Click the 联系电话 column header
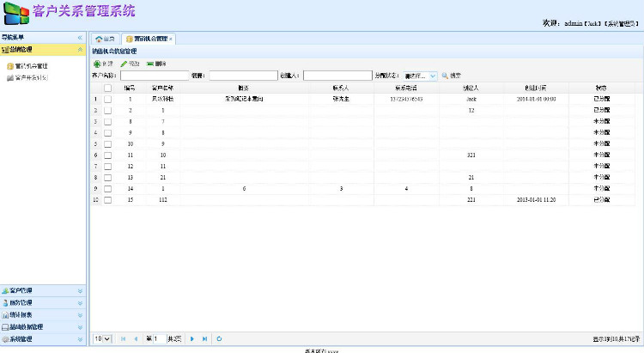 (x=406, y=88)
